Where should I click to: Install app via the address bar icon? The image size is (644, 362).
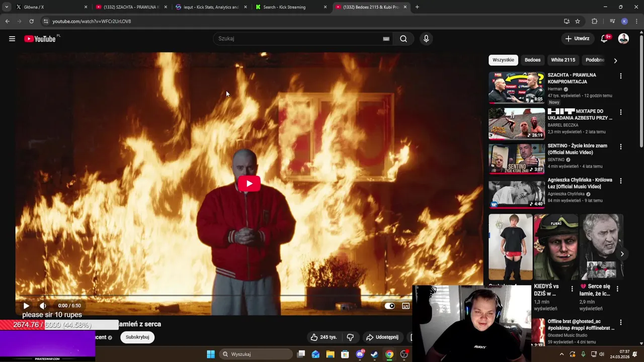567,21
